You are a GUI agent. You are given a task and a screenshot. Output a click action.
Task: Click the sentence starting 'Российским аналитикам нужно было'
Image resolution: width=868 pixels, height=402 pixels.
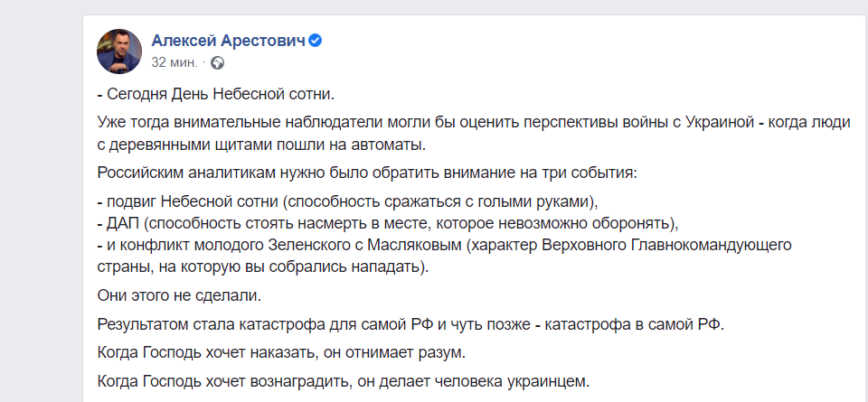pos(368,173)
